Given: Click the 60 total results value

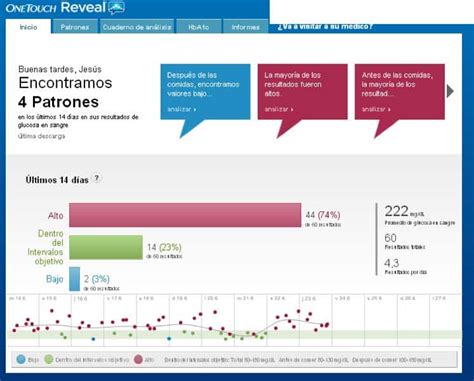Looking at the screenshot, I should pos(390,238).
